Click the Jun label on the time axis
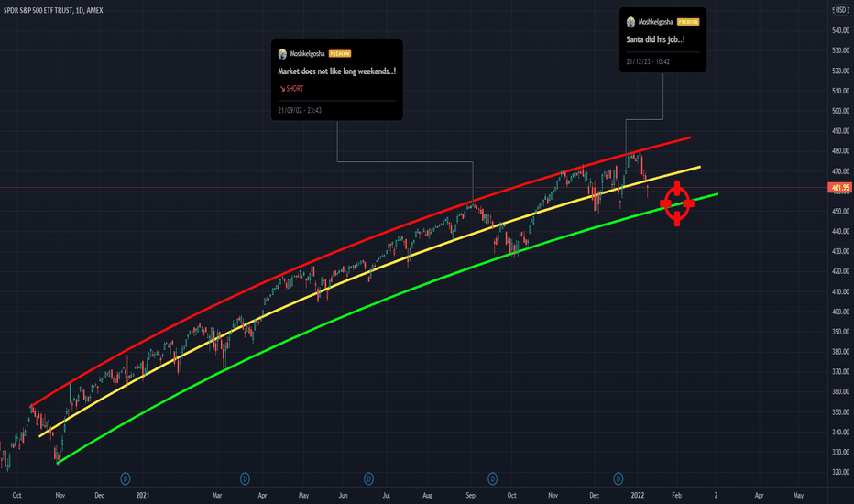This screenshot has width=854, height=504. pos(343,495)
